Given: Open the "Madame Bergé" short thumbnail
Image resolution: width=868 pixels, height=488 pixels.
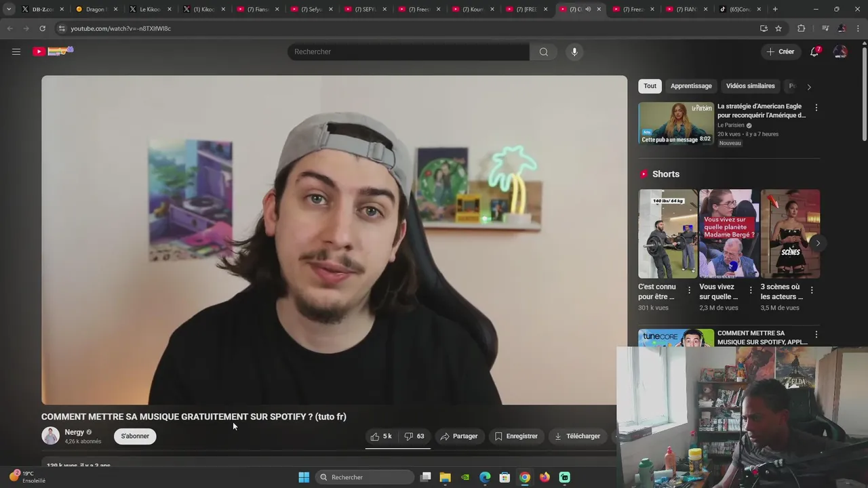Looking at the screenshot, I should pos(729,234).
